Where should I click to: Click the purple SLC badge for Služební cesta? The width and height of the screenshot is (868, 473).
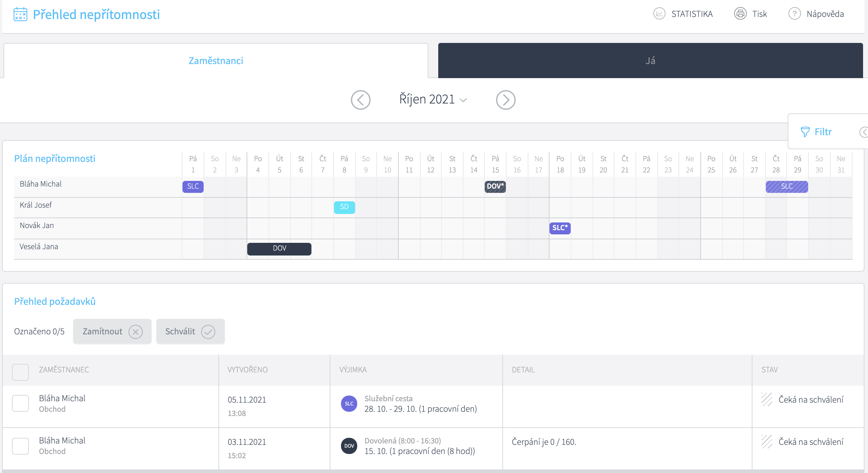pyautogui.click(x=349, y=403)
